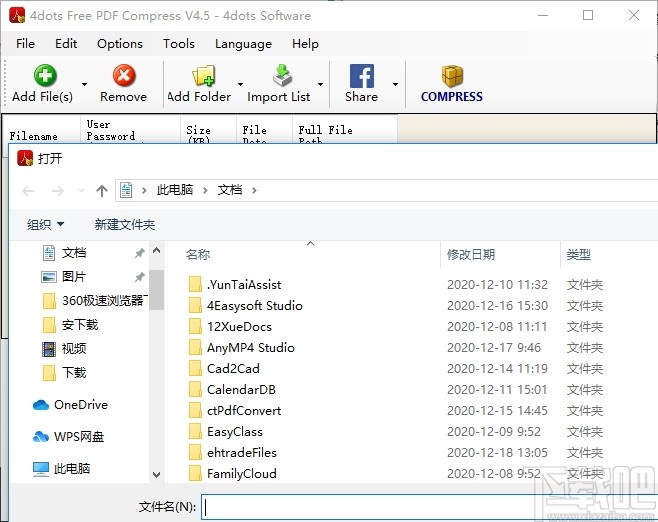Viewport: 658px width, 522px height.
Task: Click 新建文件夹 button
Action: (125, 224)
